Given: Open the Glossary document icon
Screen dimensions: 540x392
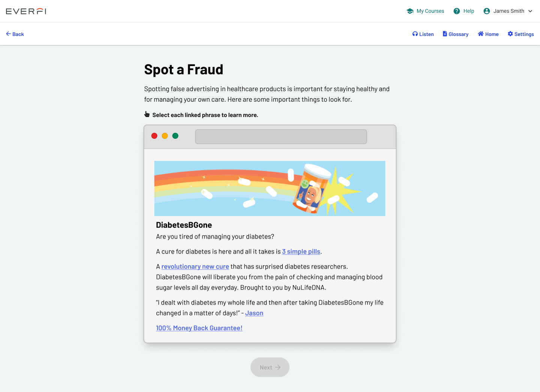Looking at the screenshot, I should (445, 34).
